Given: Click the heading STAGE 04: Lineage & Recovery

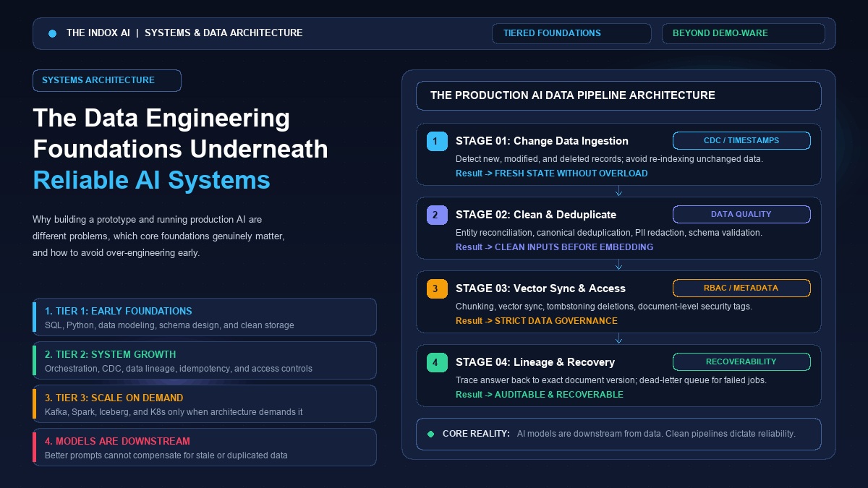Looking at the screenshot, I should point(535,362).
